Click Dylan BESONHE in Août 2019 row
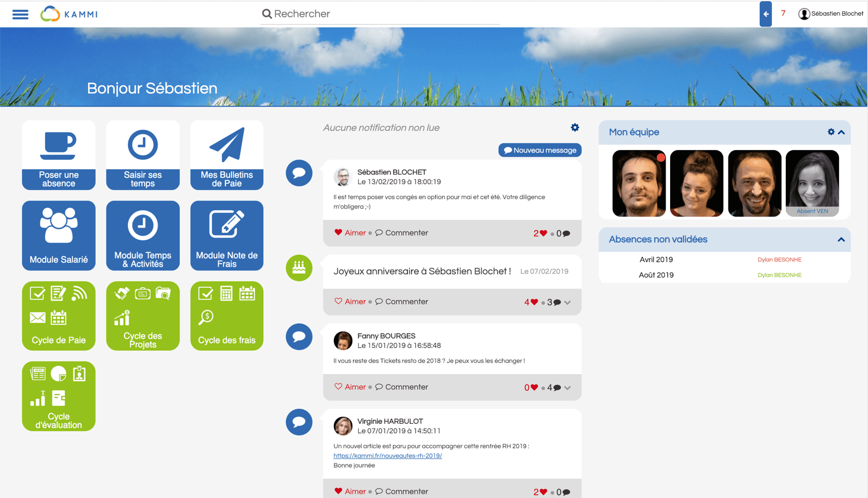This screenshot has width=868, height=498. pyautogui.click(x=779, y=275)
